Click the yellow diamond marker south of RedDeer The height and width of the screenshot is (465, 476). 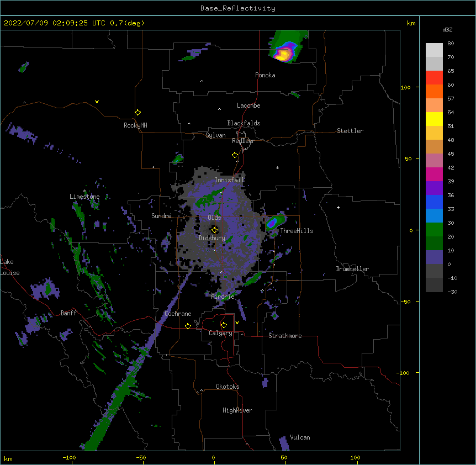pos(235,155)
